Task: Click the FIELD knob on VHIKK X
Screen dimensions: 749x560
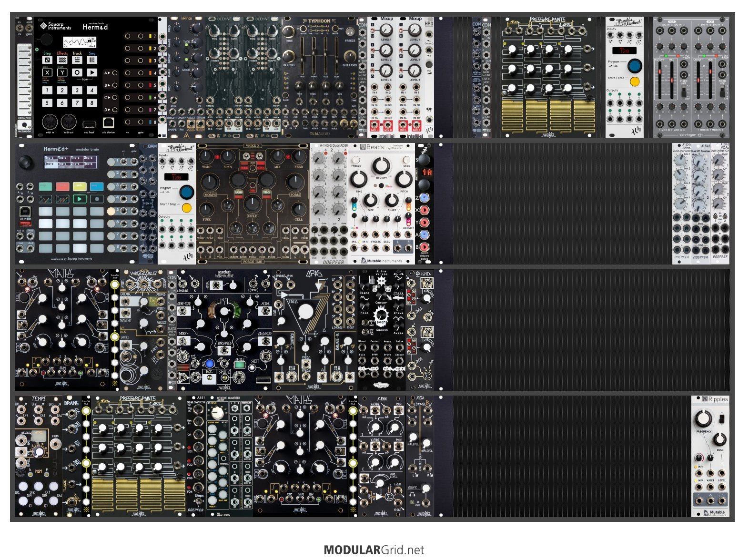Action: coord(253,204)
